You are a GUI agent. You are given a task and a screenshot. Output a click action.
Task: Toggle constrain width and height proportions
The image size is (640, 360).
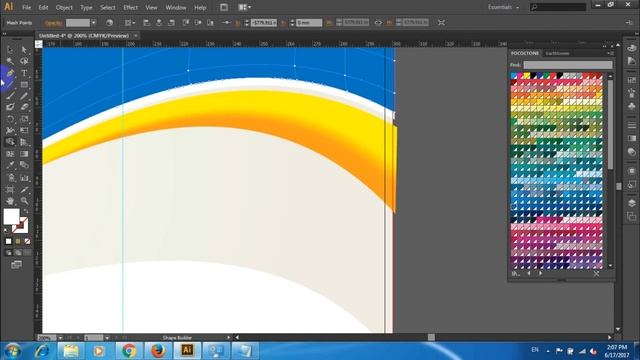378,22
